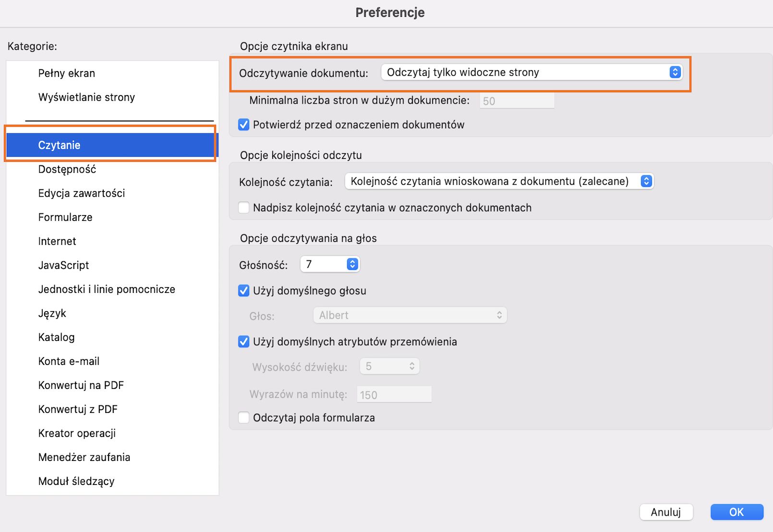The width and height of the screenshot is (773, 532).
Task: Open the JavaScript preferences category
Action: point(63,265)
